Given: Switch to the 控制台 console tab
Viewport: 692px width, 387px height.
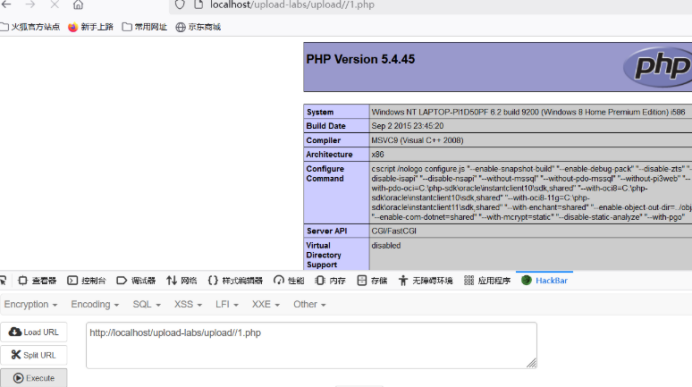Looking at the screenshot, I should (86, 280).
